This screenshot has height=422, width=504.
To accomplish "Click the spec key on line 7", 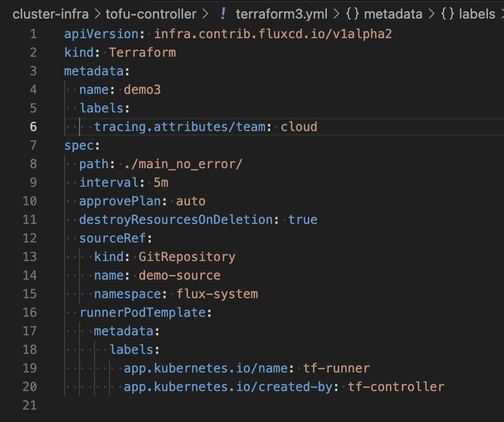I will coord(79,145).
